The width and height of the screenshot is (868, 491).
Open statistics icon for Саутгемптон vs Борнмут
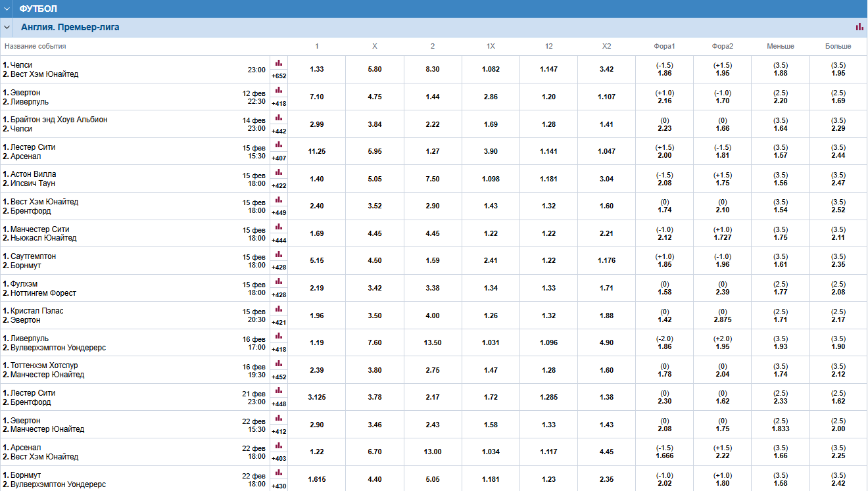click(x=279, y=254)
